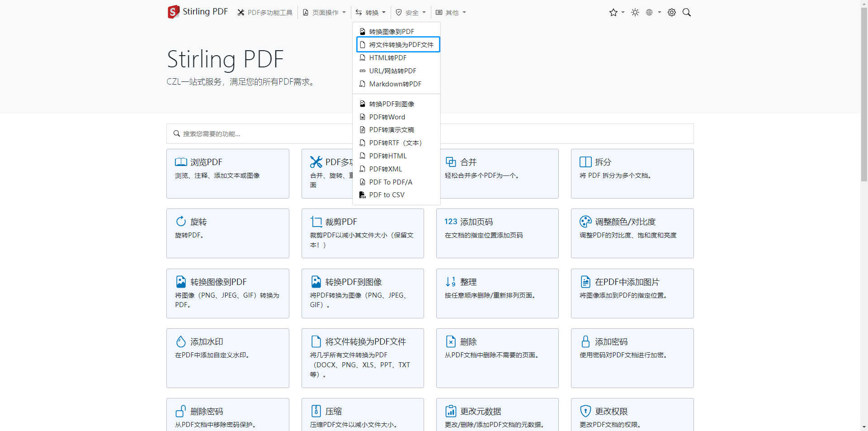868x431 pixels.
Task: Click 按任意顺序删除/重新排列页面 description
Action: [491, 296]
